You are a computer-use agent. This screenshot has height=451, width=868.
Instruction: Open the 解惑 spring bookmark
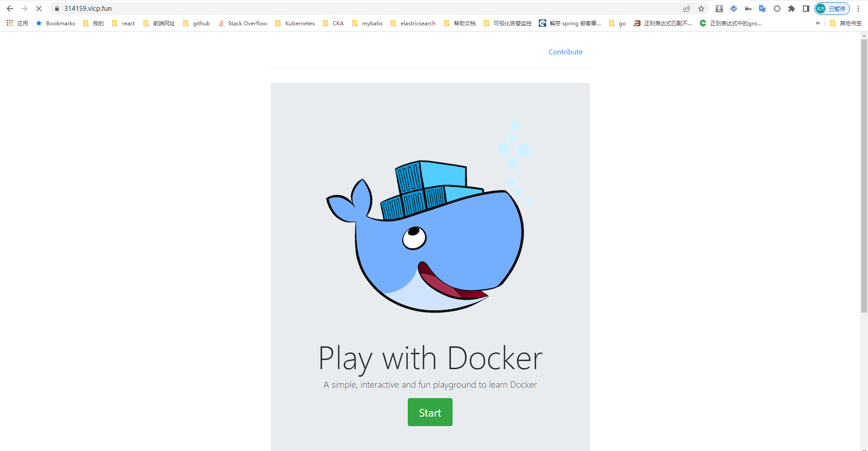pos(570,23)
